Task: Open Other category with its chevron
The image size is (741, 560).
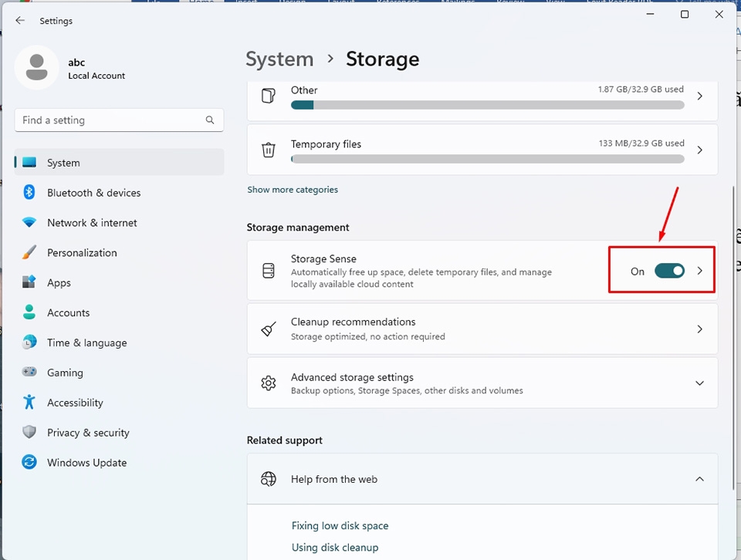Action: tap(700, 96)
